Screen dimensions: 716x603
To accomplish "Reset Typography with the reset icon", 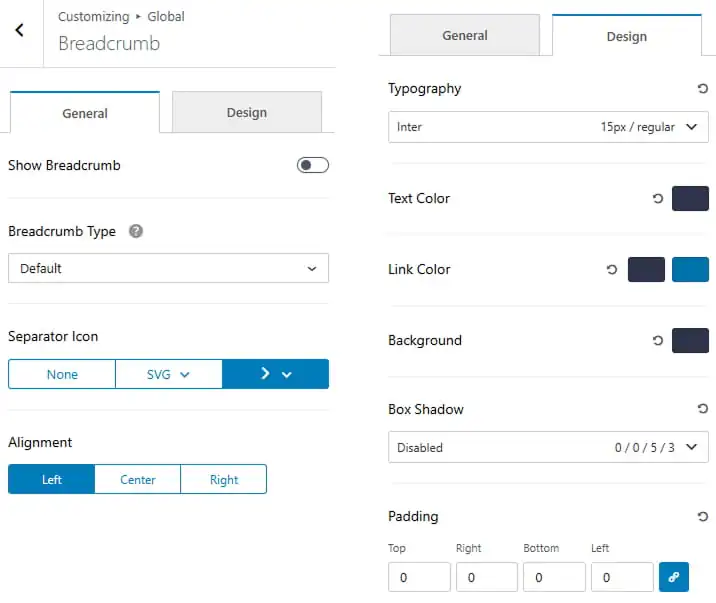I will (702, 89).
